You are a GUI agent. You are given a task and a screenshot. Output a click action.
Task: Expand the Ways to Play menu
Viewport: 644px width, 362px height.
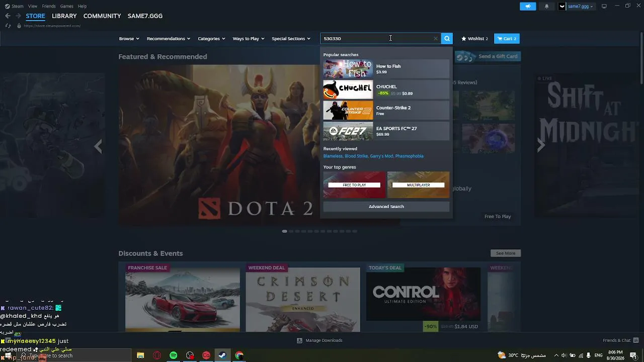click(x=249, y=39)
